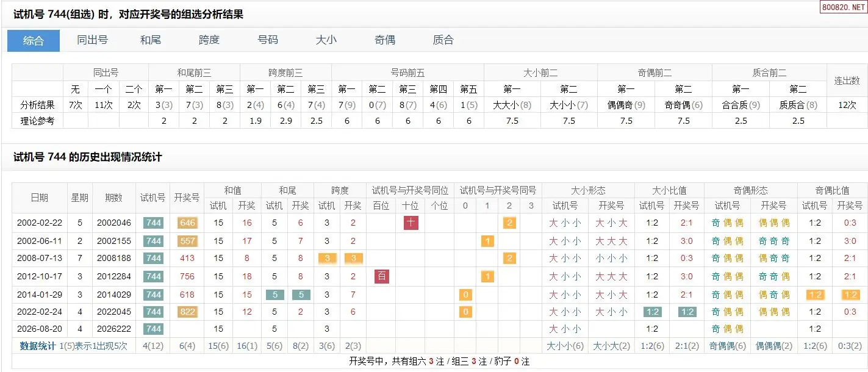Click the 开奖号 大小形态 小小小 cell

611,258
